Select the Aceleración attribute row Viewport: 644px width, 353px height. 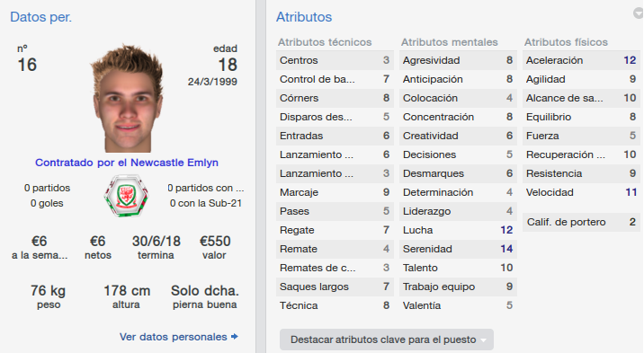point(581,60)
